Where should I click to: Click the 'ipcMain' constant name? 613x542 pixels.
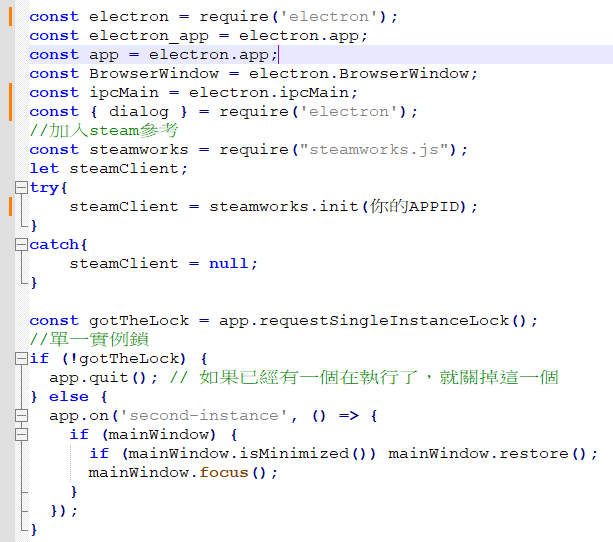tap(124, 93)
